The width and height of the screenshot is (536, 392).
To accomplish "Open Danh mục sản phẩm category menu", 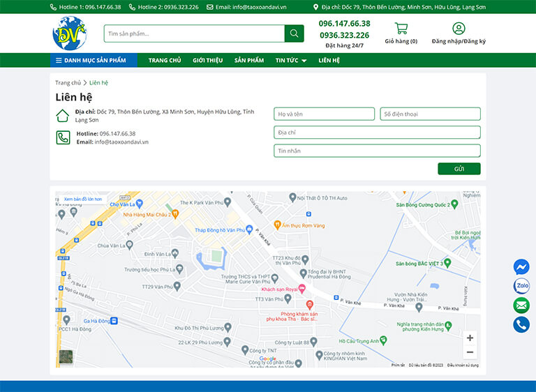I will [x=94, y=60].
